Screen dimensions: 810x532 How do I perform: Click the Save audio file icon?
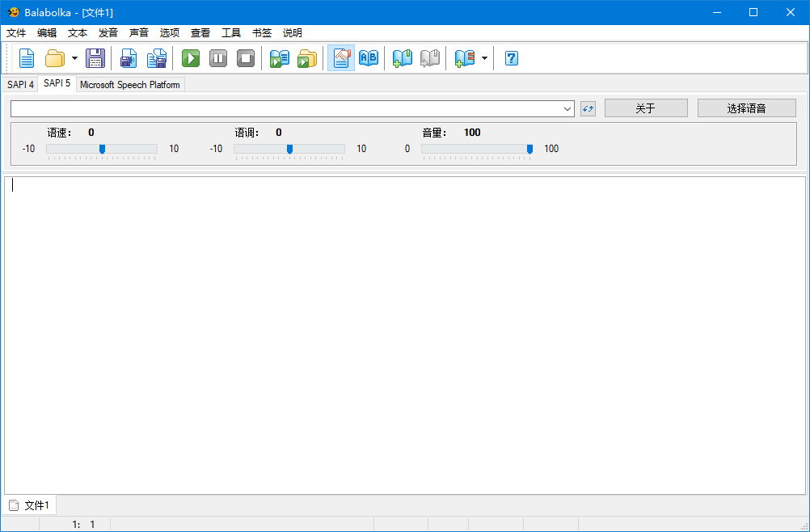pos(129,58)
